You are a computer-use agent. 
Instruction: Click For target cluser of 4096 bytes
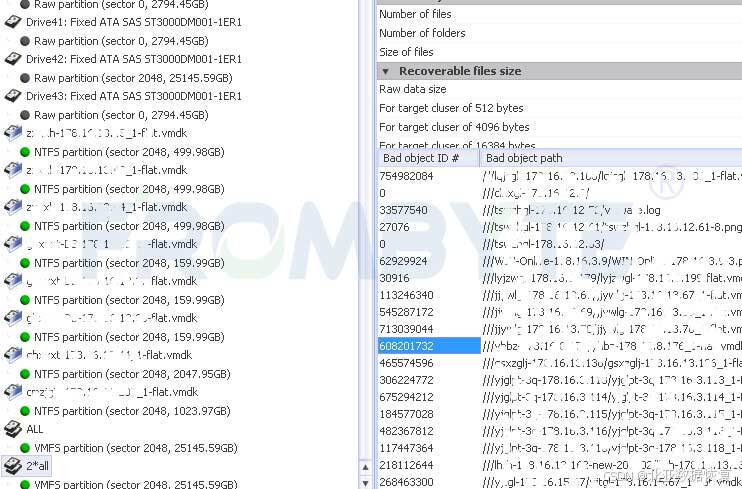(560, 127)
